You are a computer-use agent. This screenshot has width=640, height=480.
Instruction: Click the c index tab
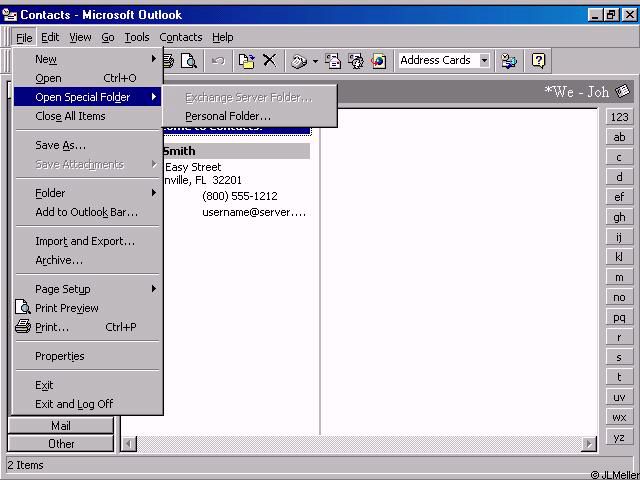coord(619,157)
